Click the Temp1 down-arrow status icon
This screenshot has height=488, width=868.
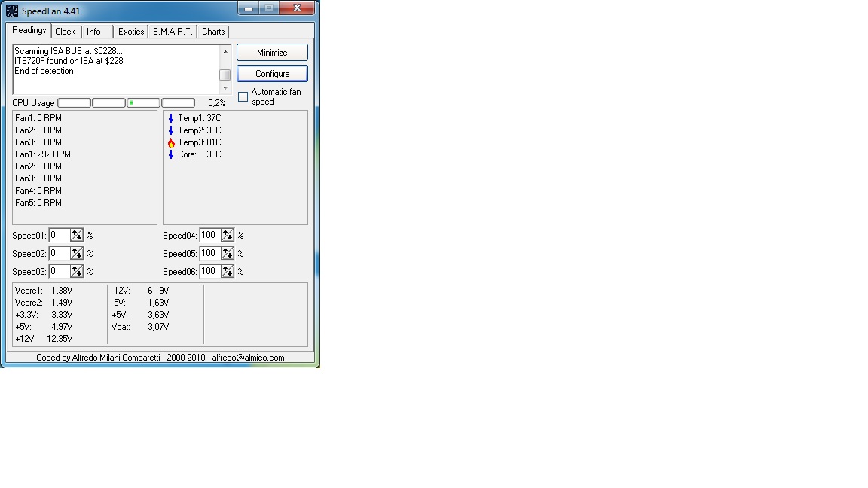pyautogui.click(x=171, y=118)
